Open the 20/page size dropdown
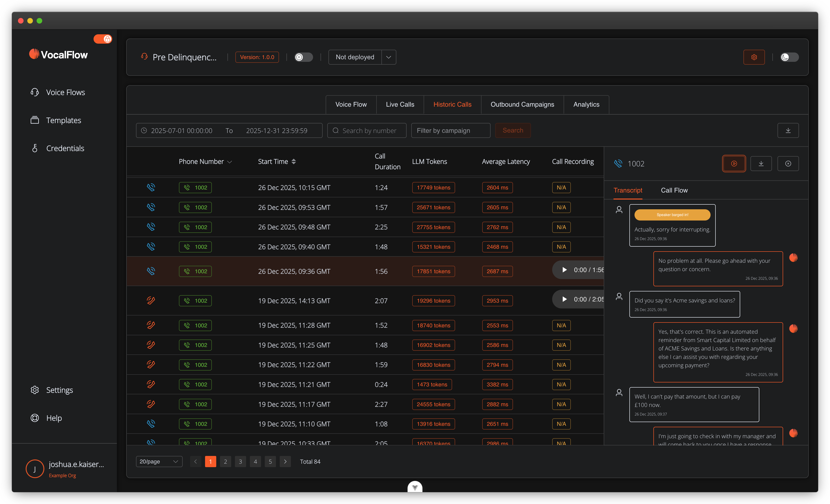The width and height of the screenshot is (830, 504). [159, 462]
